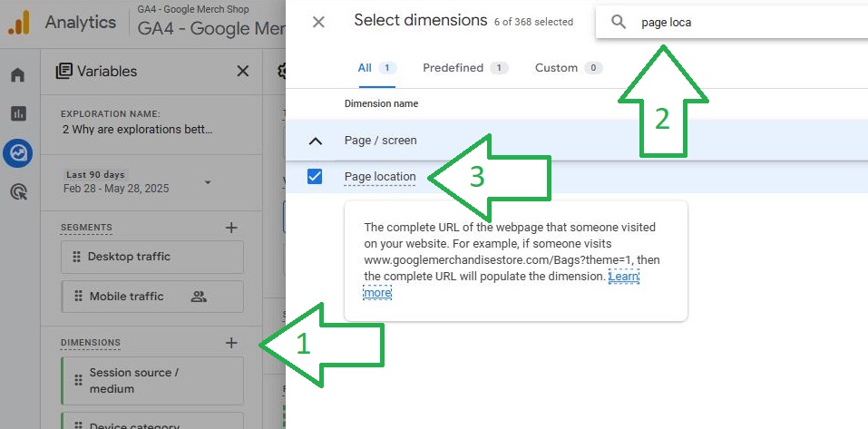Screen dimensions: 868x429
Task: Click the search magnifier icon
Action: pos(619,22)
